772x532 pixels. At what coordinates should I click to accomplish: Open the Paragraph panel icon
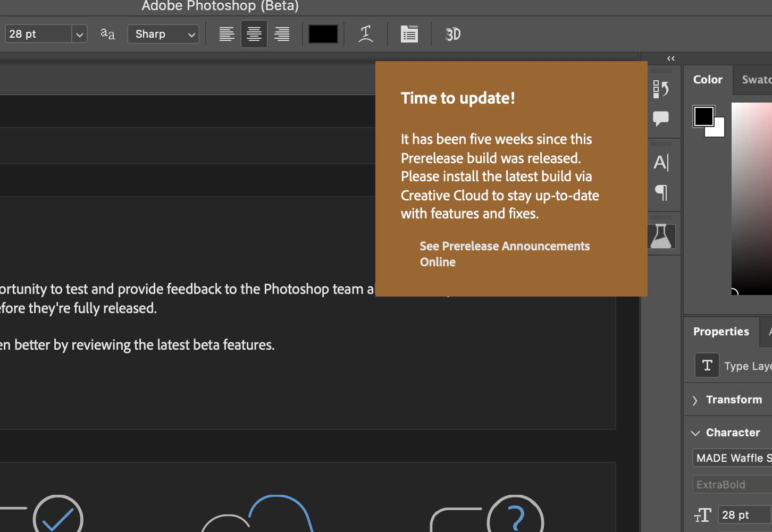point(661,192)
